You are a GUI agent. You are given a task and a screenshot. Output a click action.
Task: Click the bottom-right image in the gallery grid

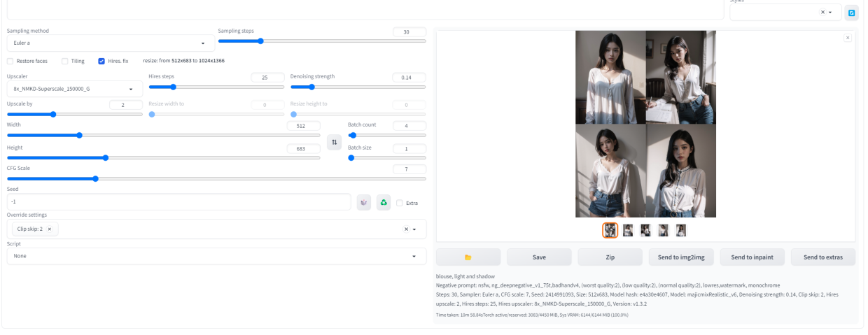pyautogui.click(x=681, y=171)
